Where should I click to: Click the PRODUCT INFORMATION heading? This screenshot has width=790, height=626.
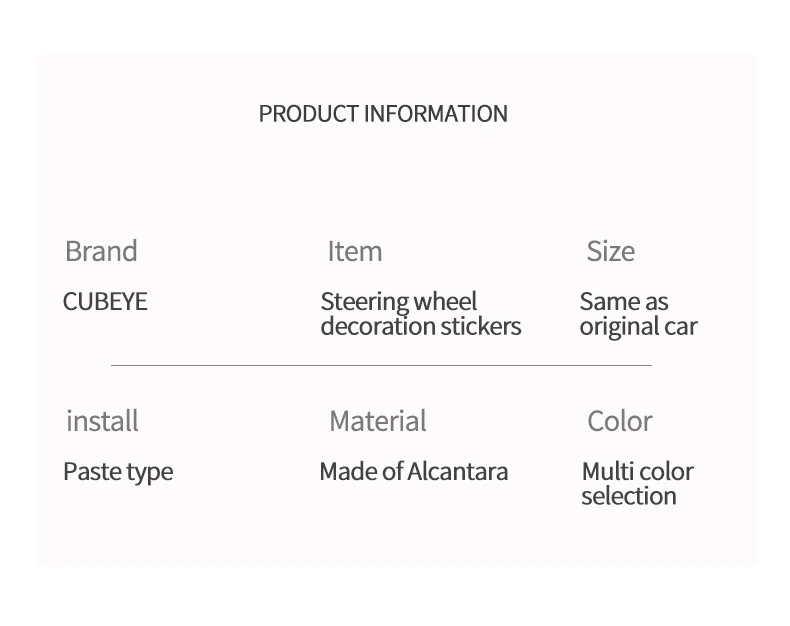(x=383, y=114)
